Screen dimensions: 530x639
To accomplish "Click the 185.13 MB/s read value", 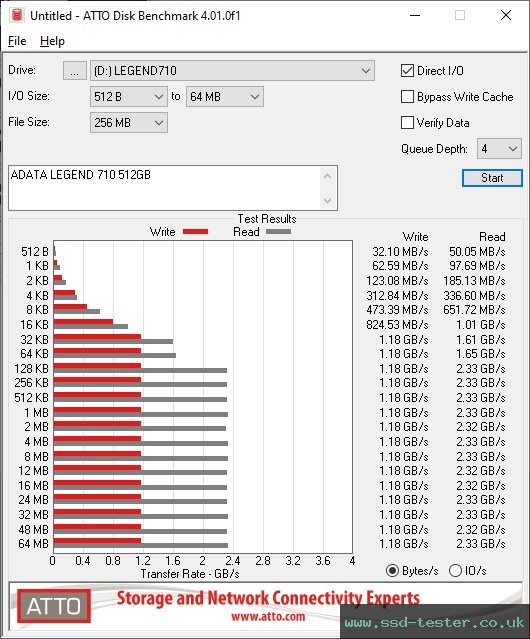I will click(x=474, y=281).
